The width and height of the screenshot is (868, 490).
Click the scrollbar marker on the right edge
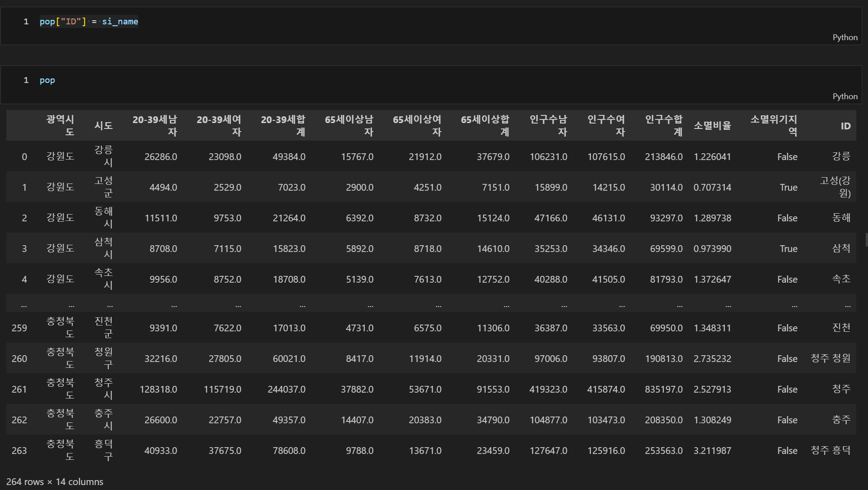(x=866, y=239)
